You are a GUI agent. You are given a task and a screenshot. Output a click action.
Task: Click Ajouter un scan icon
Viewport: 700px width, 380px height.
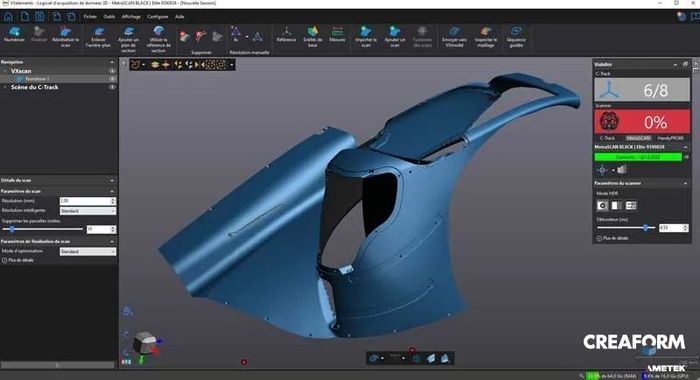pos(395,36)
